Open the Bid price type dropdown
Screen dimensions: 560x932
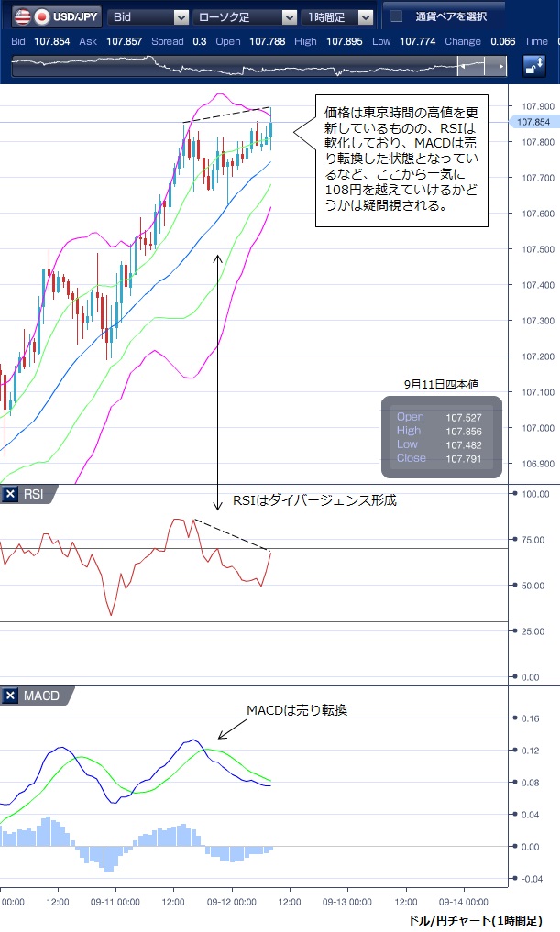148,16
